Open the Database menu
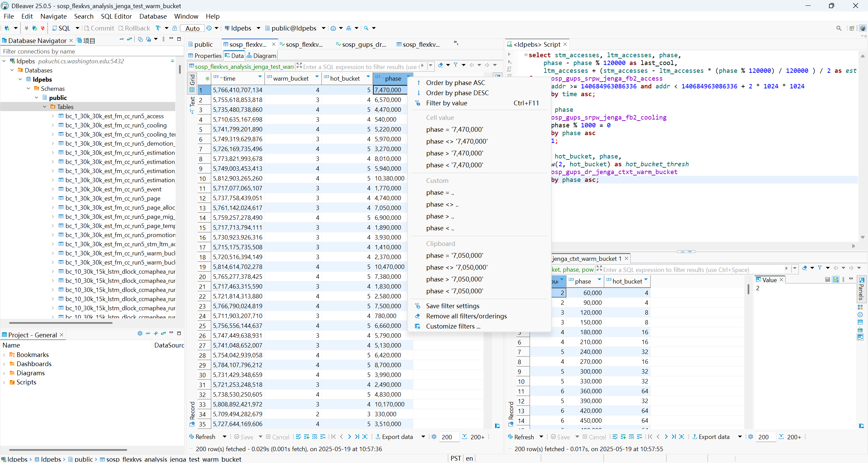868x463 pixels. tap(153, 16)
